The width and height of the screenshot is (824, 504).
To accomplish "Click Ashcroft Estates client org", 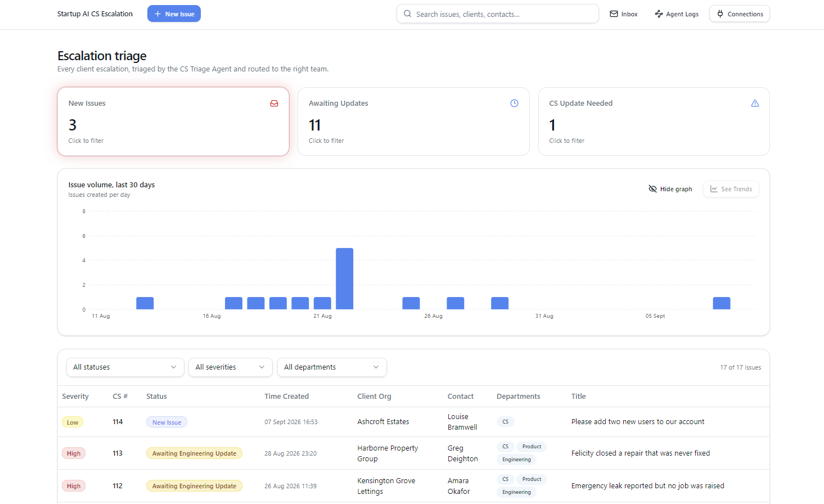I will pos(383,422).
